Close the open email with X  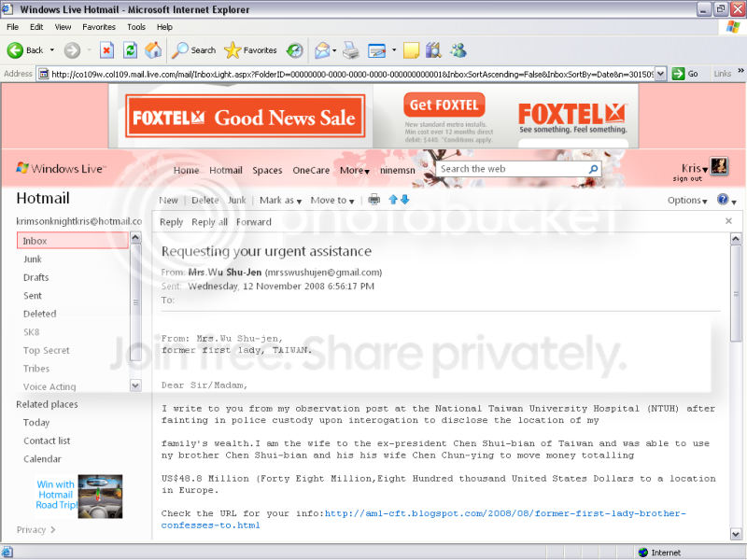click(x=728, y=221)
